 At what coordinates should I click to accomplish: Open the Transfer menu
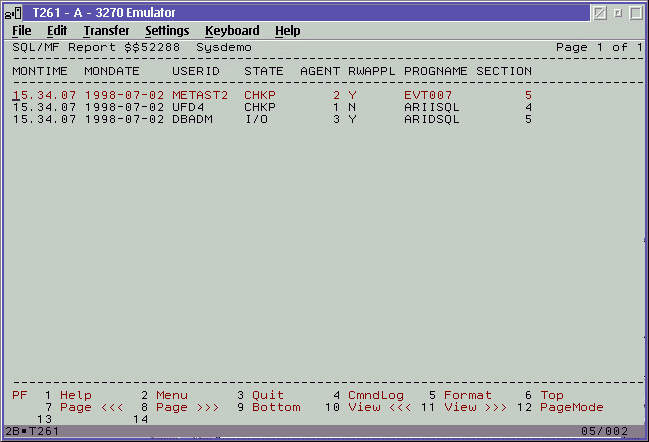pos(106,31)
